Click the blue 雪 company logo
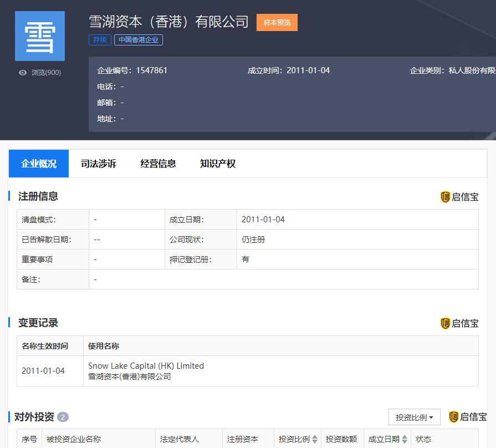 40,36
